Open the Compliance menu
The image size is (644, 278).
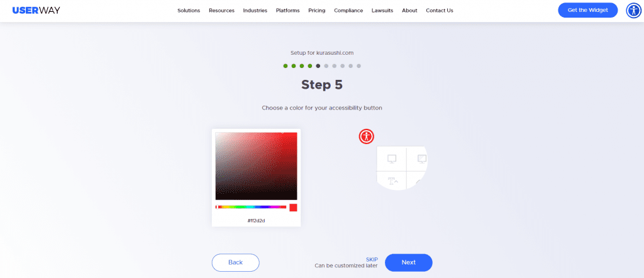click(348, 11)
